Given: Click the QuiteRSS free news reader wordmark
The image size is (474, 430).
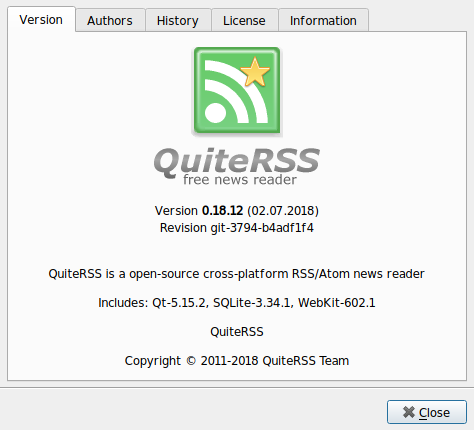Looking at the screenshot, I should coord(237,167).
